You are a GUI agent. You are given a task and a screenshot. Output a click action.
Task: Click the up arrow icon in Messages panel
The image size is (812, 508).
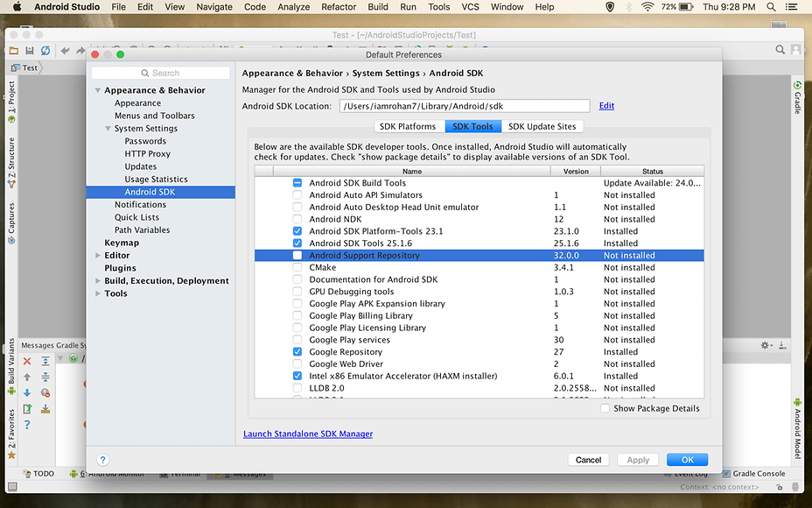[27, 377]
